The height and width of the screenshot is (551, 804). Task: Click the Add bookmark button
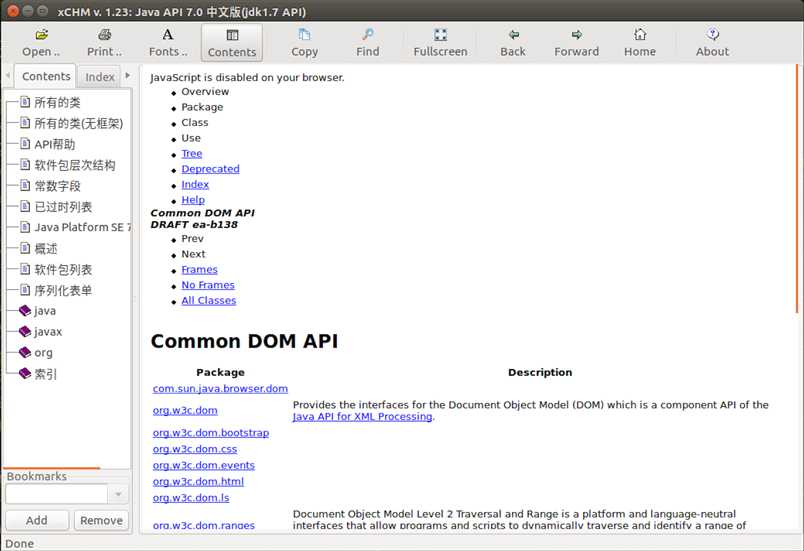point(37,520)
